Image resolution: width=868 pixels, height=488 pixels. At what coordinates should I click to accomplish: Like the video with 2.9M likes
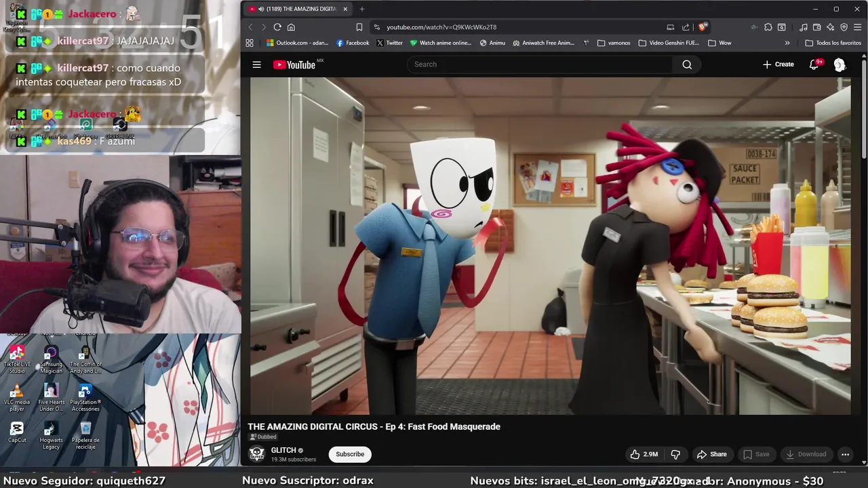point(644,454)
